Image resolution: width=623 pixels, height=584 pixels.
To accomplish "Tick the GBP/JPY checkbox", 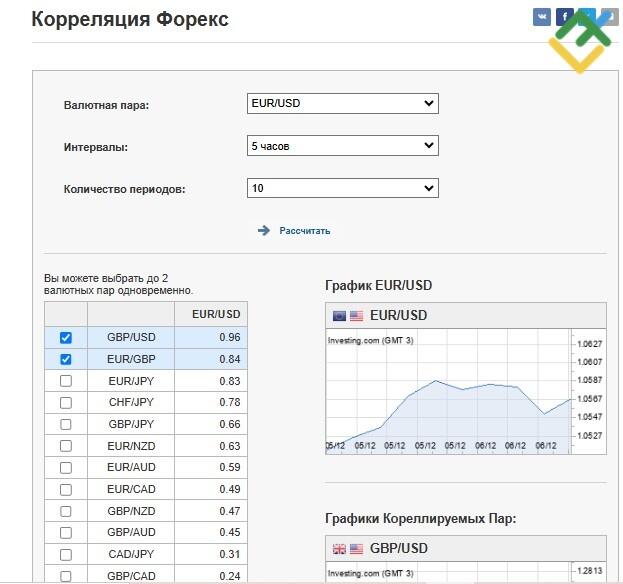I will click(66, 424).
